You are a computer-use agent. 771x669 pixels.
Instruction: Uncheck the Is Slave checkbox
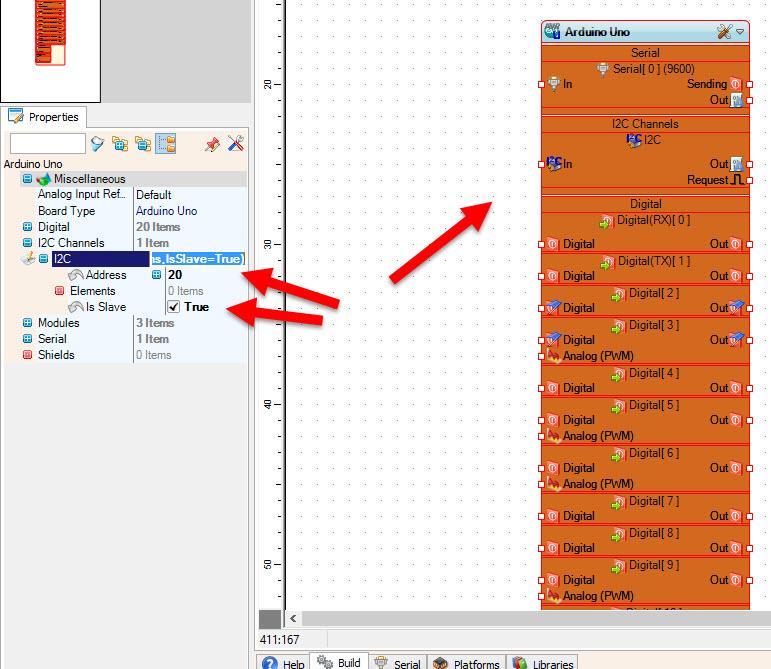point(173,307)
